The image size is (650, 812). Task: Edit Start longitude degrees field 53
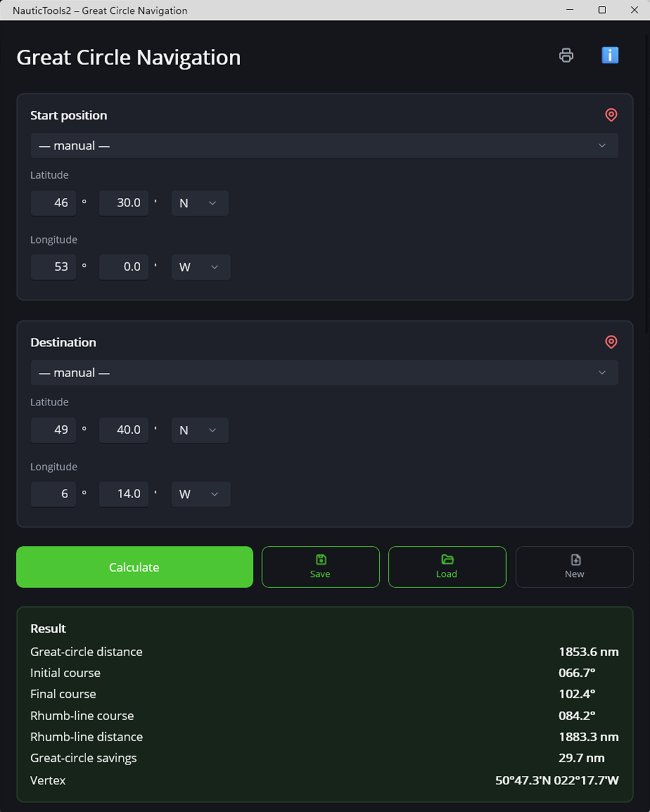54,267
